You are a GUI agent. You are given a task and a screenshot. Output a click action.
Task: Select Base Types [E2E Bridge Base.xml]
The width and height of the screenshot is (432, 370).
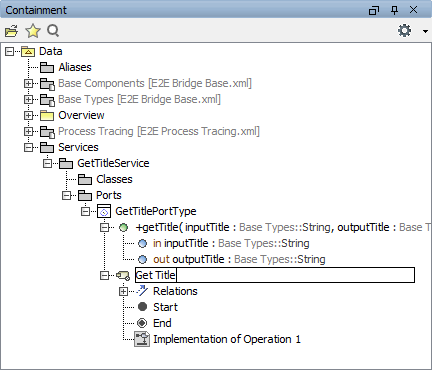coord(139,99)
